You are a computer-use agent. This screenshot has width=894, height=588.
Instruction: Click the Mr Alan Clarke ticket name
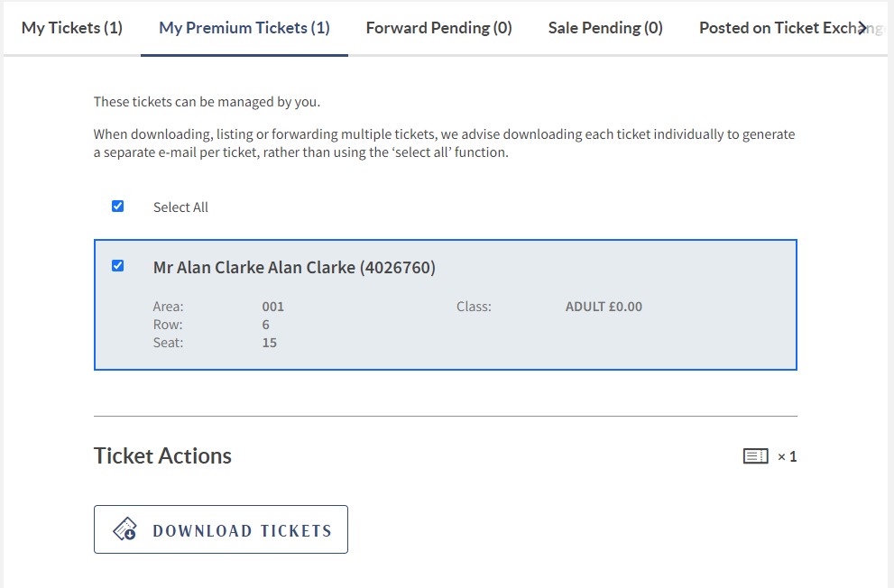pyautogui.click(x=294, y=268)
